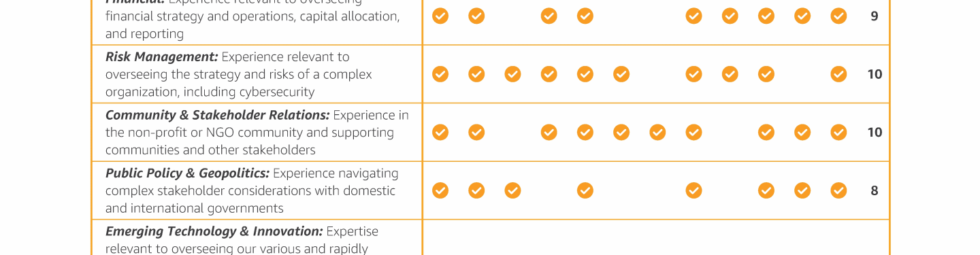Click total count 10 in Community row
Viewport: 980px width, 255px height.
[875, 133]
